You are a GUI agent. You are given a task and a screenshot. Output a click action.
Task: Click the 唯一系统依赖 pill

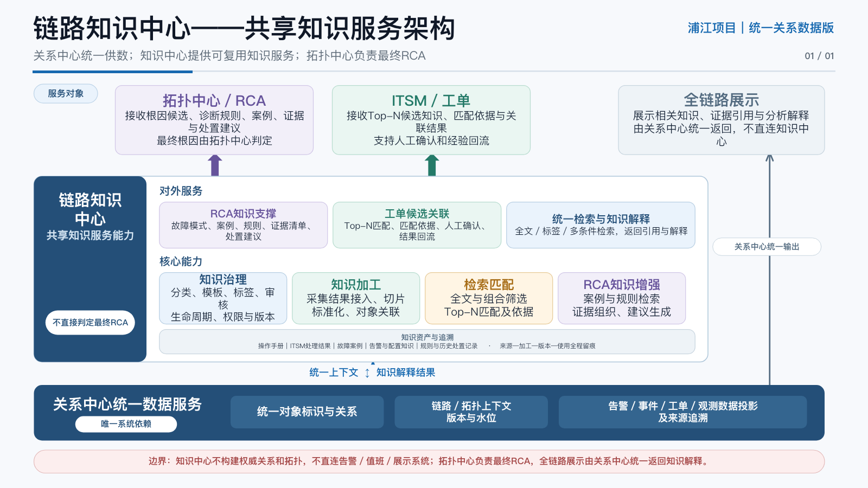tap(126, 424)
